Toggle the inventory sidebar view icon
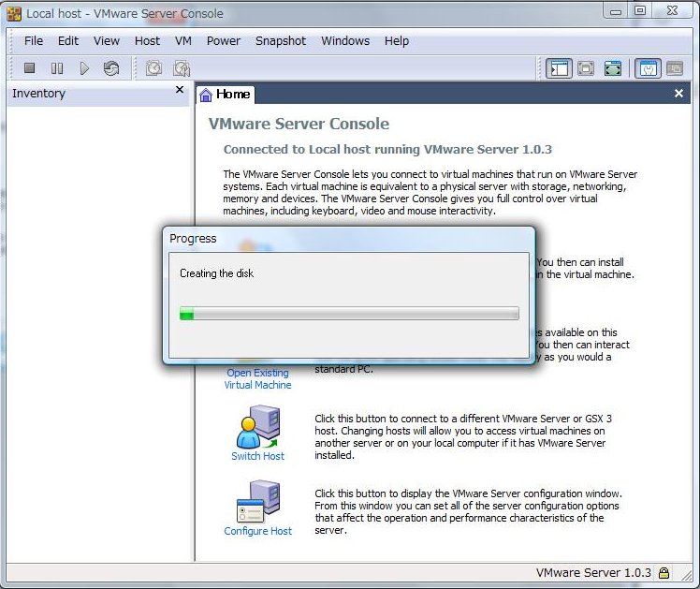This screenshot has width=700, height=589. pos(560,68)
